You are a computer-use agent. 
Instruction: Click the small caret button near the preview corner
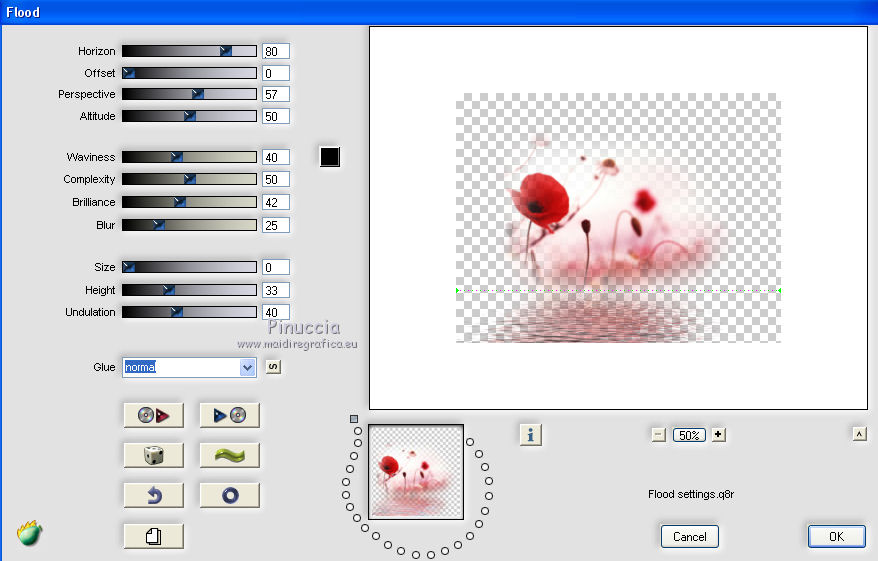click(860, 434)
